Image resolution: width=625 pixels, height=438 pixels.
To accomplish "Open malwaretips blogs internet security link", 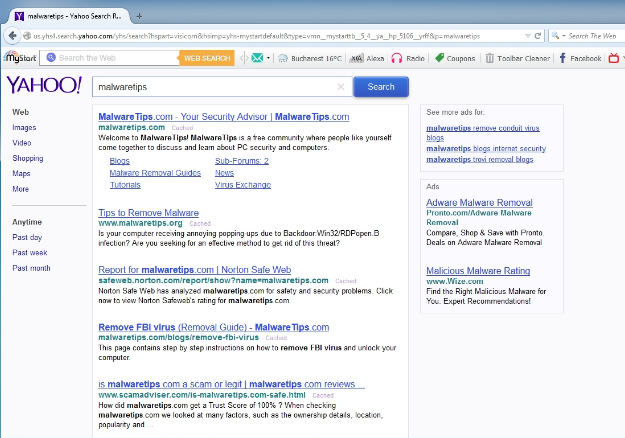I will point(486,149).
